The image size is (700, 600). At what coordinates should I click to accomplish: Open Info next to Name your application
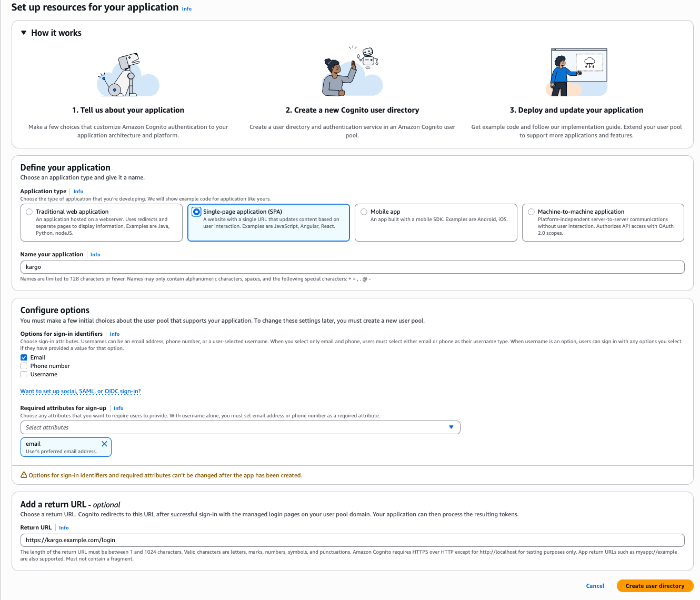click(95, 254)
